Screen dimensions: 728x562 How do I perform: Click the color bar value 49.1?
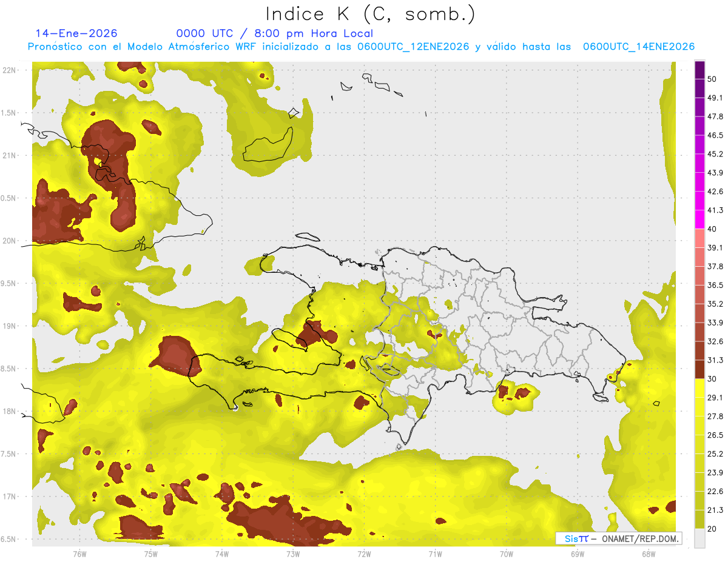point(715,98)
